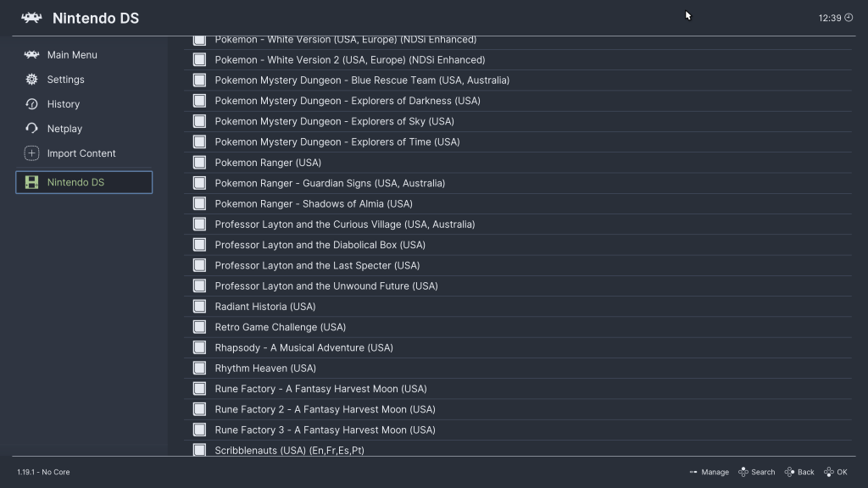Open Settings via the gear icon
The width and height of the screenshot is (868, 488).
pos(31,80)
